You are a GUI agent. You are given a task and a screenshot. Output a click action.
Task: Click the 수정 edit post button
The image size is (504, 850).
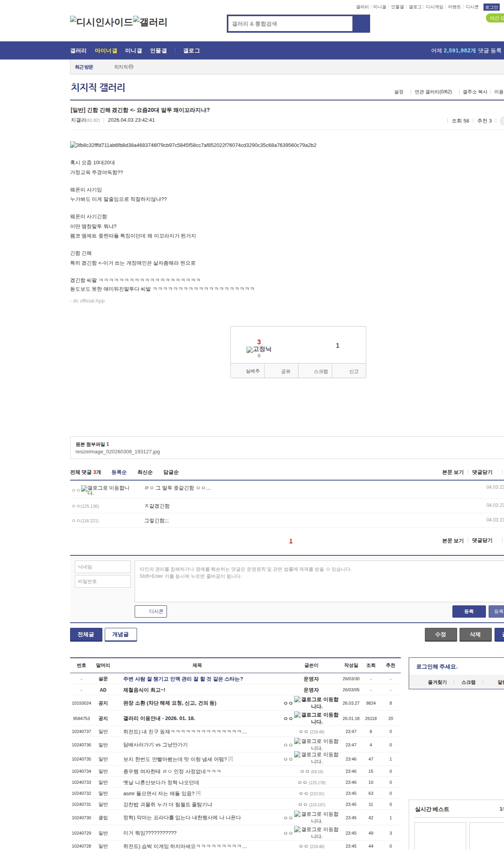point(441,634)
